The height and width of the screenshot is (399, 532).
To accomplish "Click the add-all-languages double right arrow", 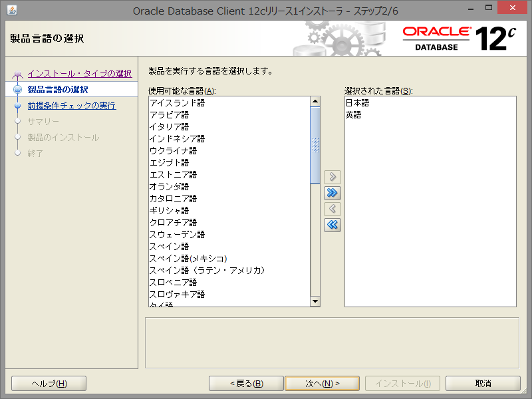I will tap(332, 193).
